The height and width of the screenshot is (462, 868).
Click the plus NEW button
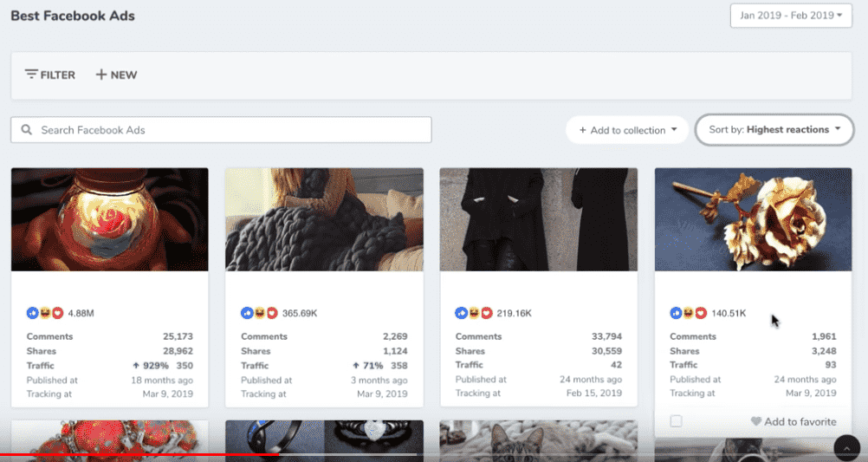[x=116, y=75]
